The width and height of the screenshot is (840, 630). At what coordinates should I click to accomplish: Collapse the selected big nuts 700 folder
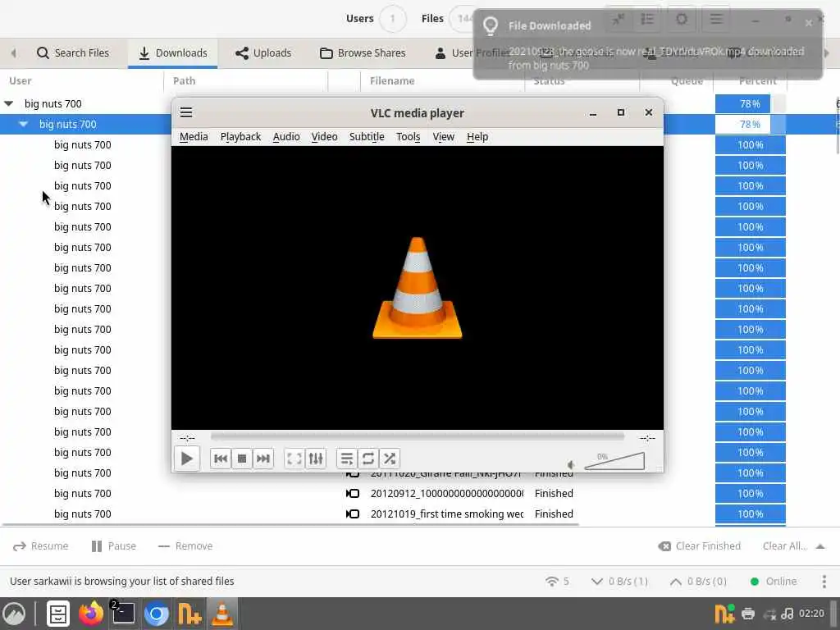(23, 124)
